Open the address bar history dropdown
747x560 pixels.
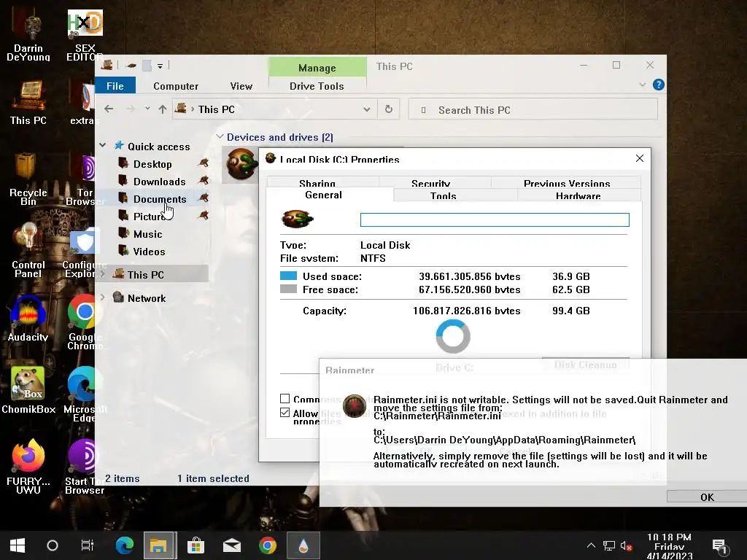[x=367, y=109]
